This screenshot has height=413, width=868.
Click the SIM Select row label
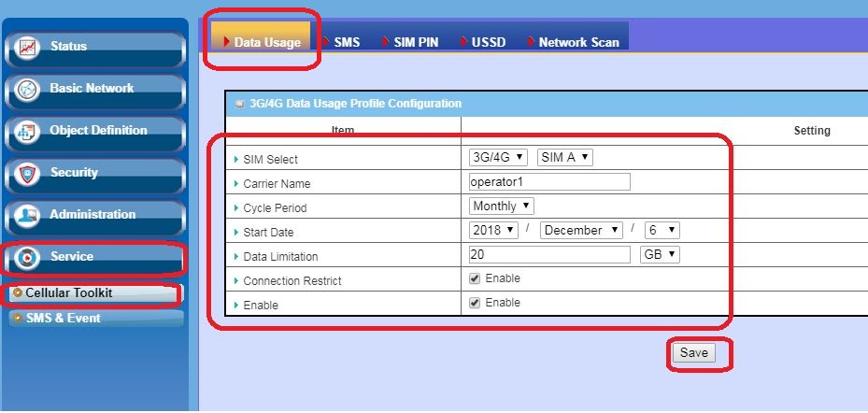click(x=270, y=160)
